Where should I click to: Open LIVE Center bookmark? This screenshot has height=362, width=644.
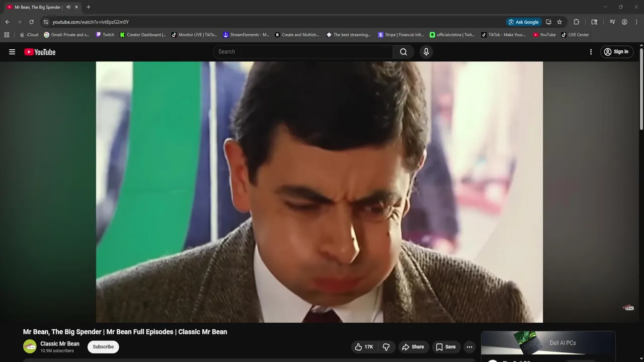pos(575,35)
